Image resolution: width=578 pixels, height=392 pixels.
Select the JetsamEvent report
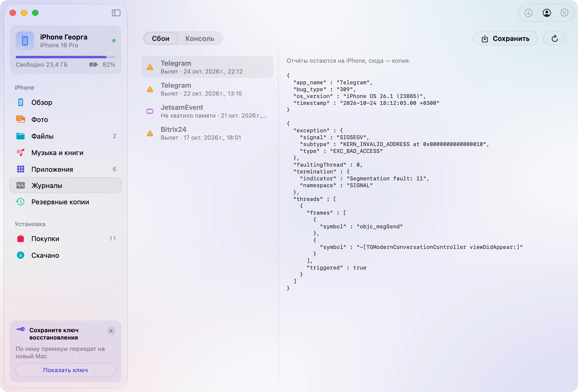coord(207,111)
